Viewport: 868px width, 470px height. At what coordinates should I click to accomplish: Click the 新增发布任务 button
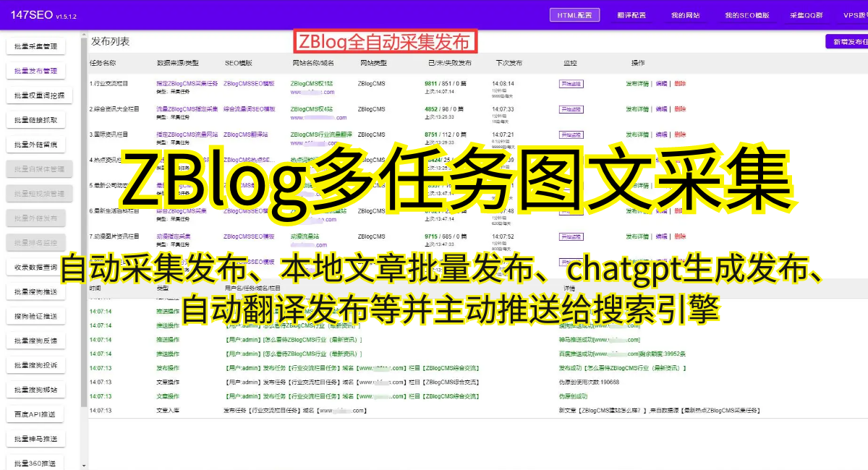point(847,42)
